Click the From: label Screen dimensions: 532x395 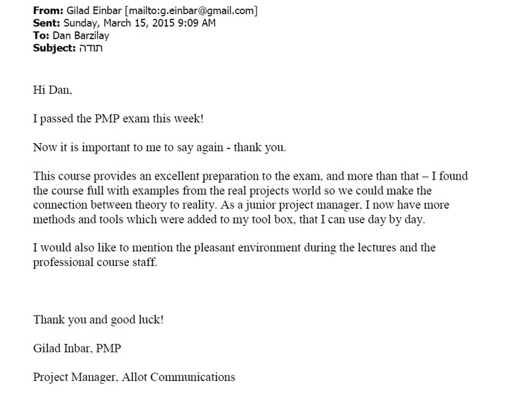coord(48,11)
